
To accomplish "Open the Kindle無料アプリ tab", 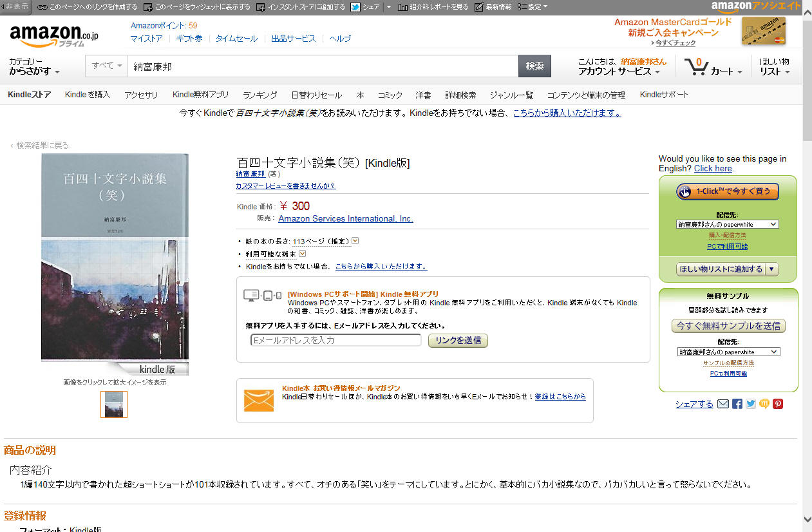I will [200, 95].
